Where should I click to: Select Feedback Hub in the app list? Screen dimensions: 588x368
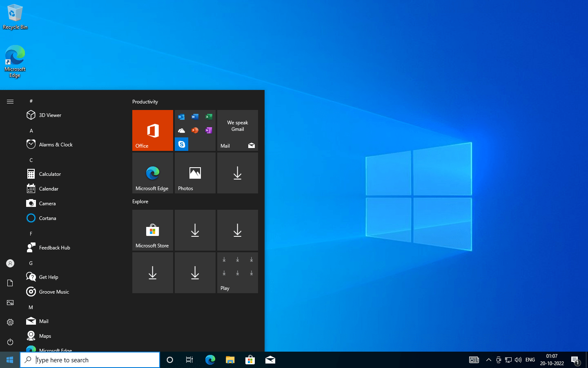click(x=53, y=247)
